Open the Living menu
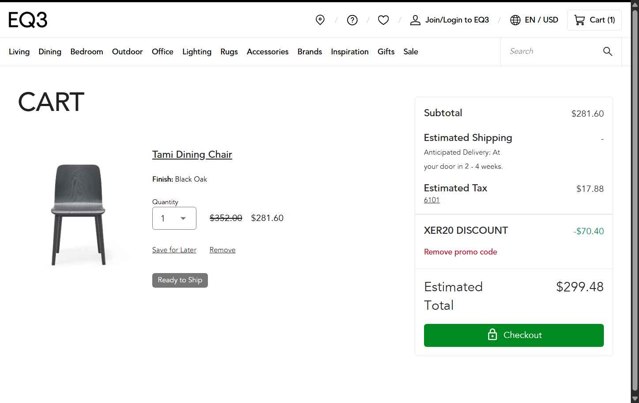 [19, 52]
